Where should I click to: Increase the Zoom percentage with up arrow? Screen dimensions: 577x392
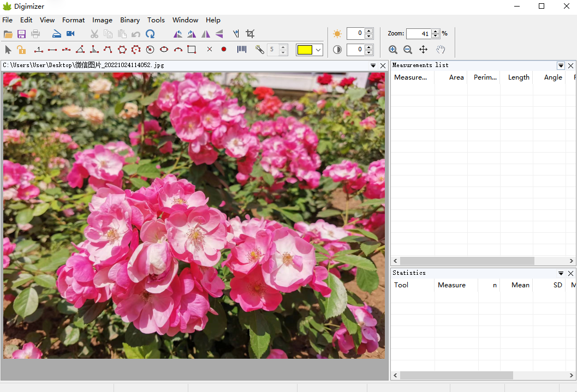pos(436,31)
